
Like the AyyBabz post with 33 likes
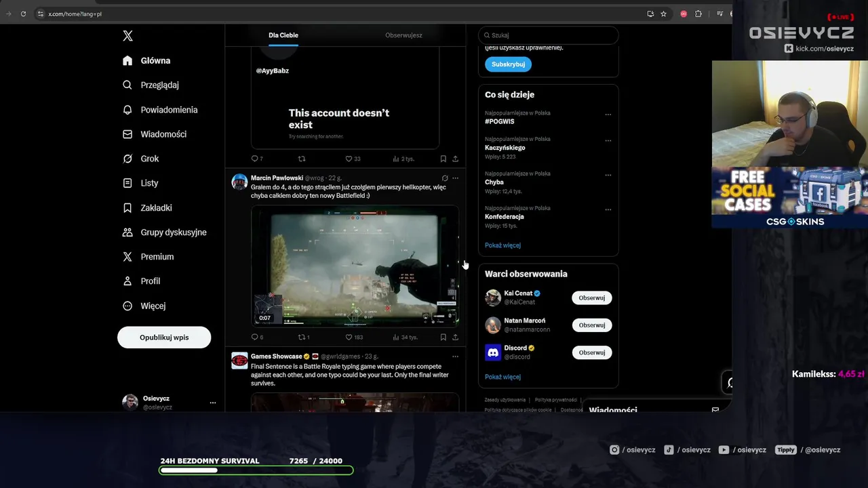[353, 159]
